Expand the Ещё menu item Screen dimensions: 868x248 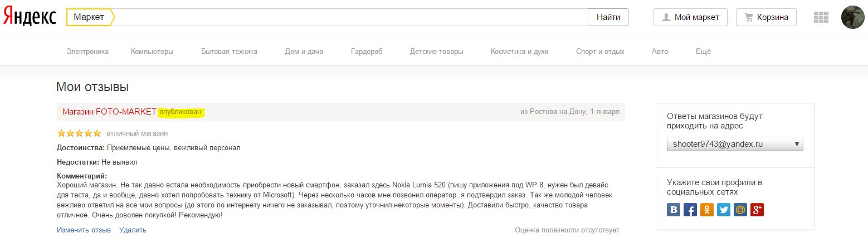pos(703,52)
